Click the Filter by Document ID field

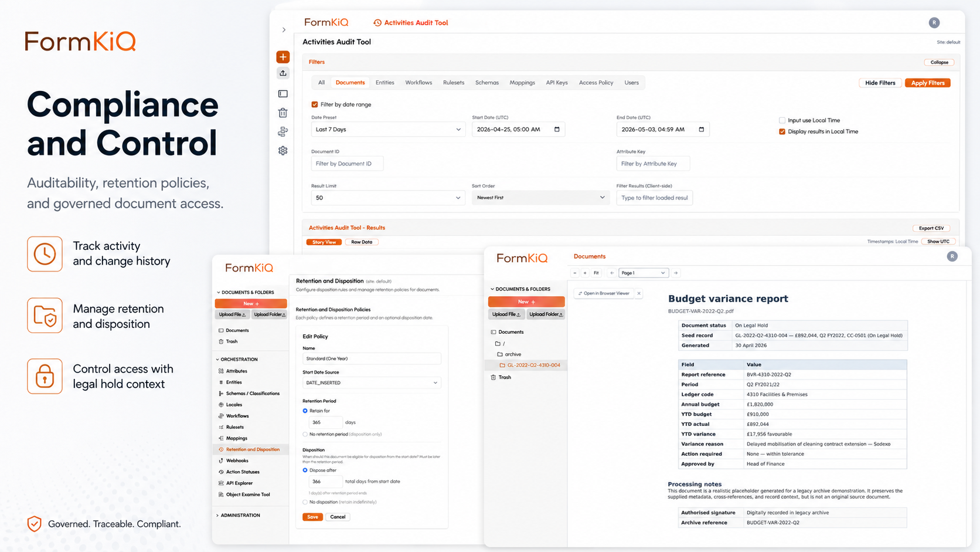348,164
